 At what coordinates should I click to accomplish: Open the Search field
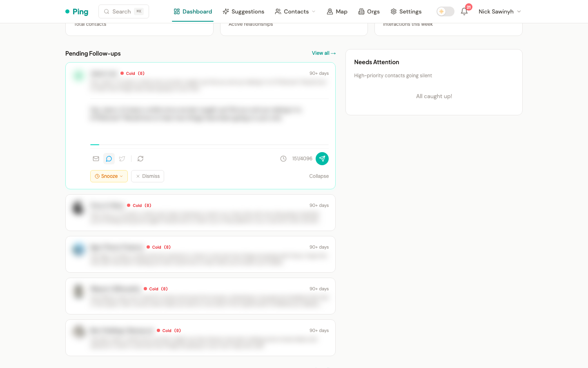[124, 11]
